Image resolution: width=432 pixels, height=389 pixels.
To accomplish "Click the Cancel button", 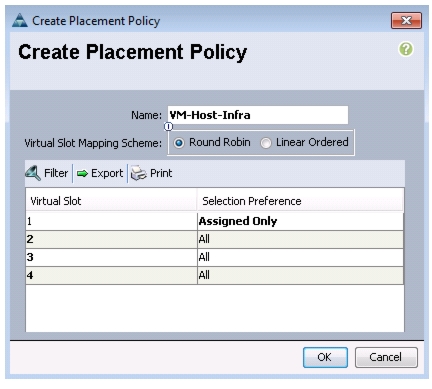I will pos(386,357).
